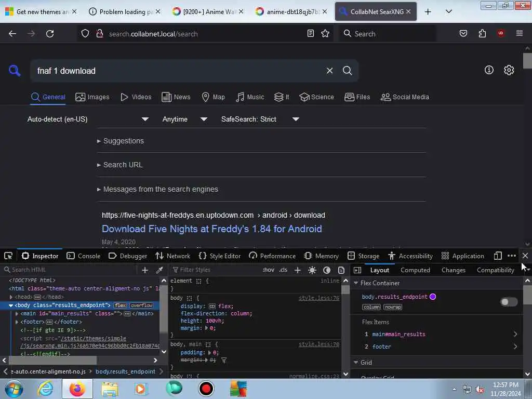Pick an element from the page

8,256
